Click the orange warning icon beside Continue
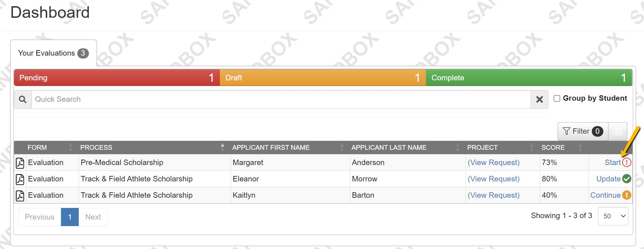 627,195
